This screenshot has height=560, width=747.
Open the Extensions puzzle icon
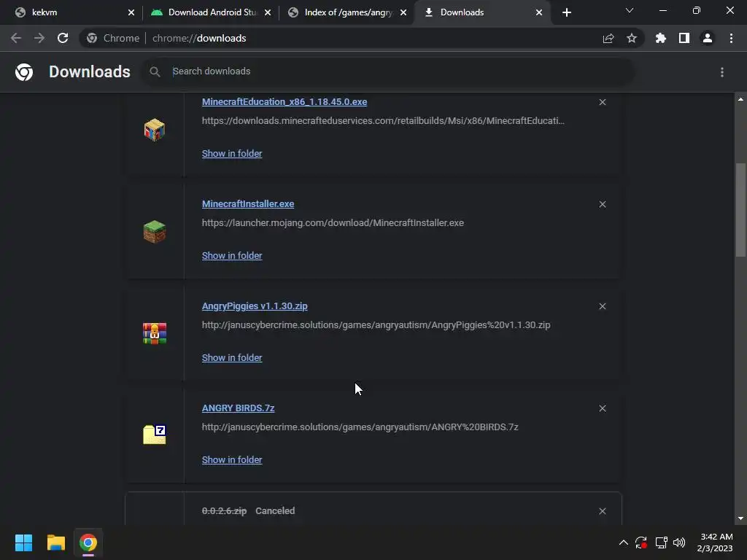[661, 38]
